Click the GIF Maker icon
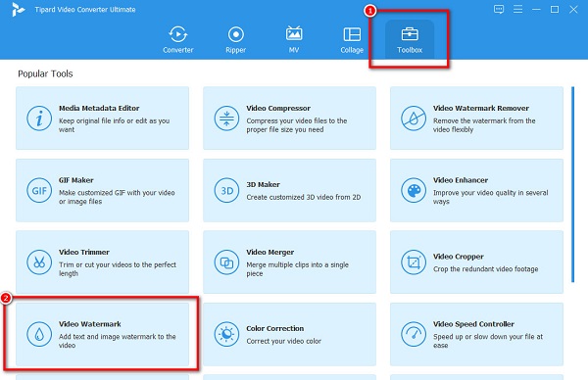Image resolution: width=588 pixels, height=380 pixels. coord(39,190)
